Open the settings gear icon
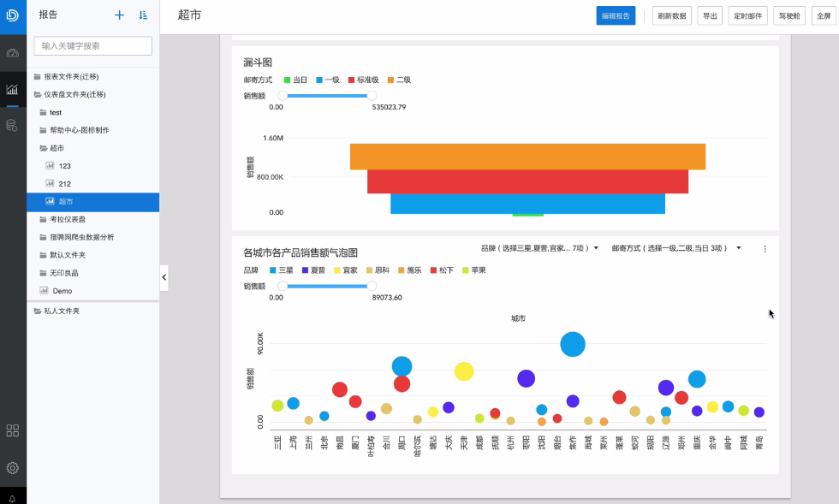 12,467
